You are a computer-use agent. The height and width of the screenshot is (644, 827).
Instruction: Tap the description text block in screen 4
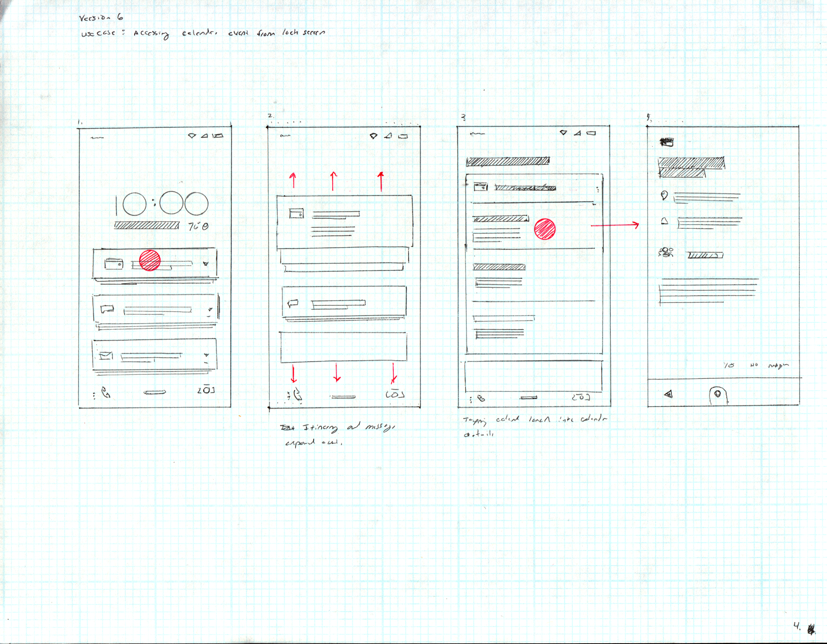709,291
